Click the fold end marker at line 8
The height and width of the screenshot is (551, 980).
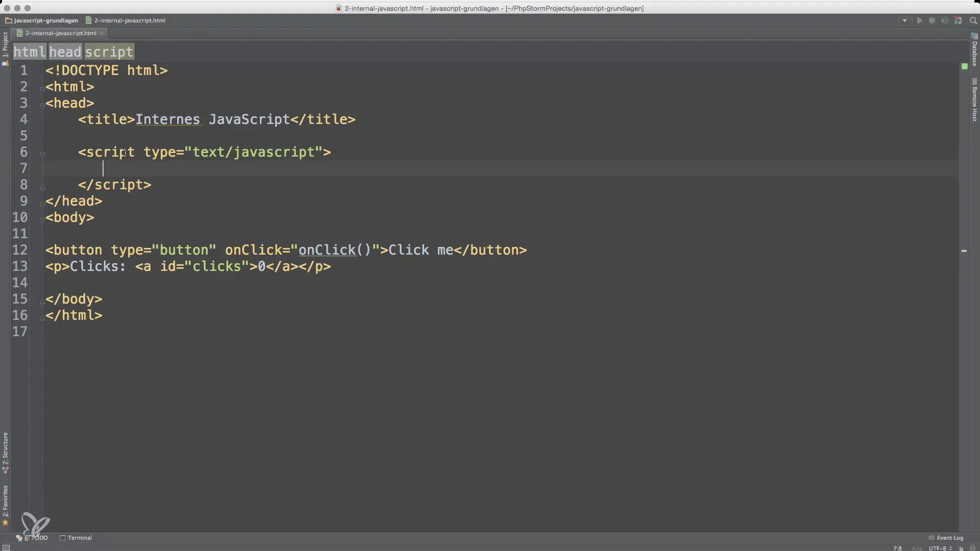42,187
